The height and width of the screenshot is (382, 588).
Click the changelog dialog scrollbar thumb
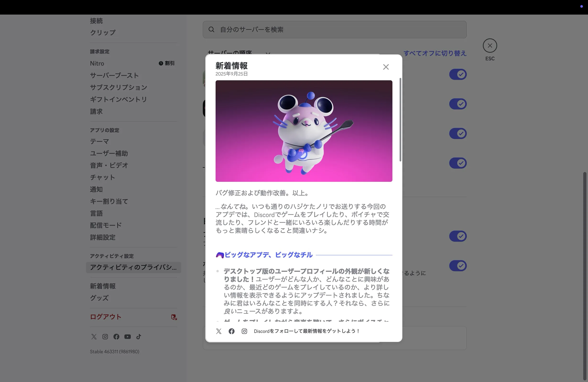coord(400,120)
